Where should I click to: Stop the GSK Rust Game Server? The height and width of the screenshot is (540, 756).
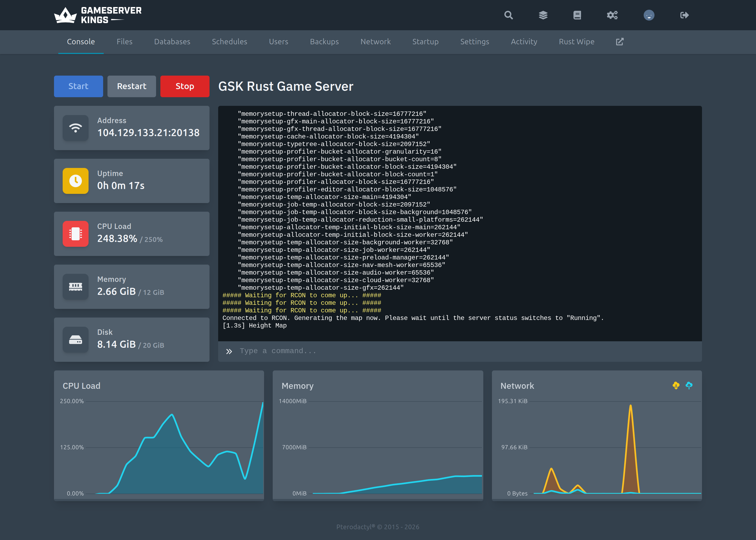click(x=184, y=86)
